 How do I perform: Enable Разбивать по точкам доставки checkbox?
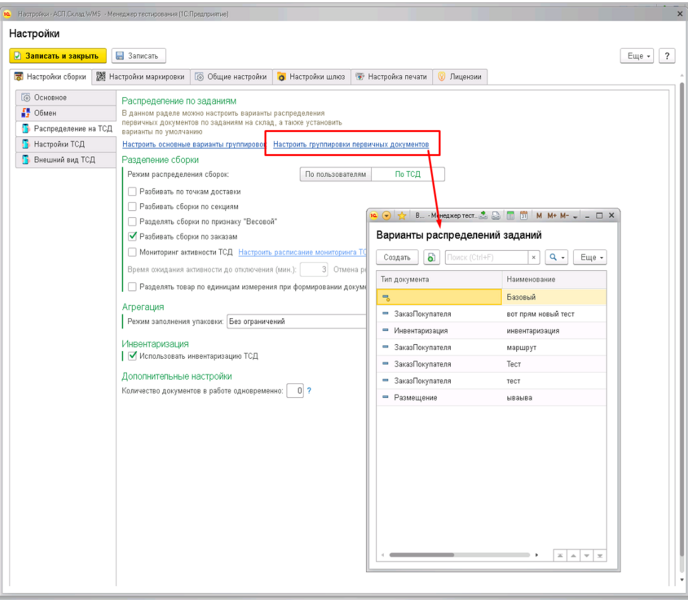(x=132, y=192)
